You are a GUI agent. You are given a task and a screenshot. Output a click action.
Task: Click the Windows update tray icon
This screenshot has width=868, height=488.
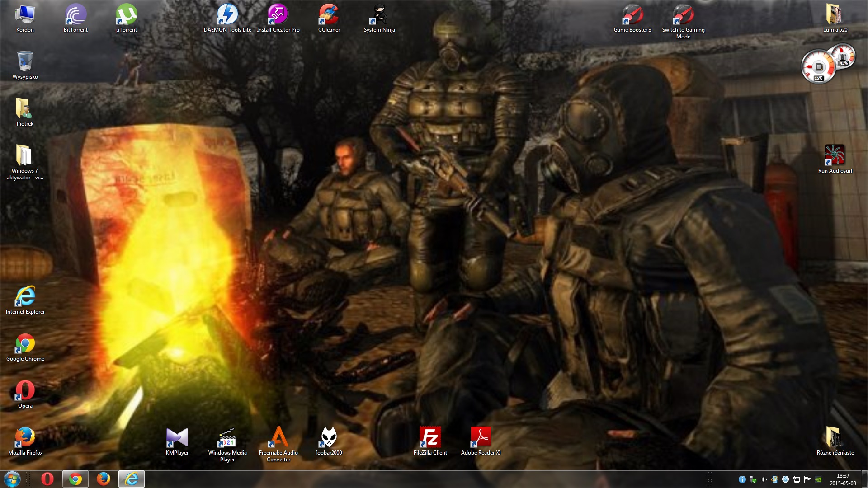[x=774, y=479]
